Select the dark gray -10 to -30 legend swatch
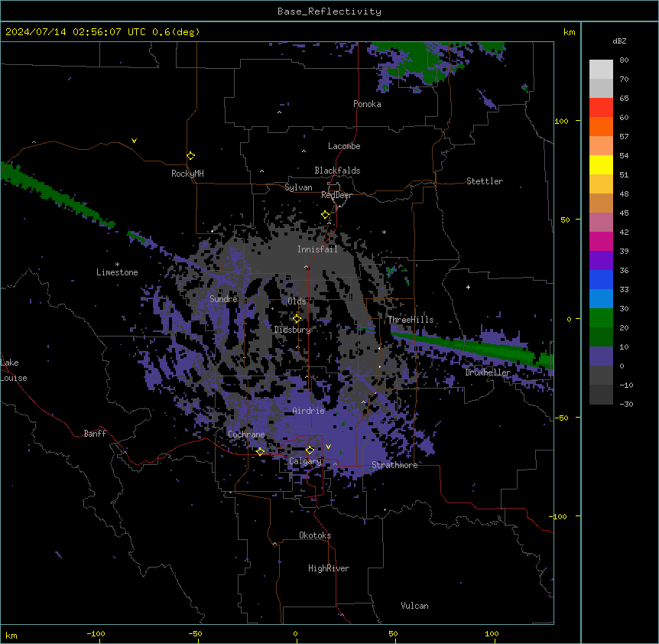This screenshot has height=644, width=659. [x=601, y=395]
